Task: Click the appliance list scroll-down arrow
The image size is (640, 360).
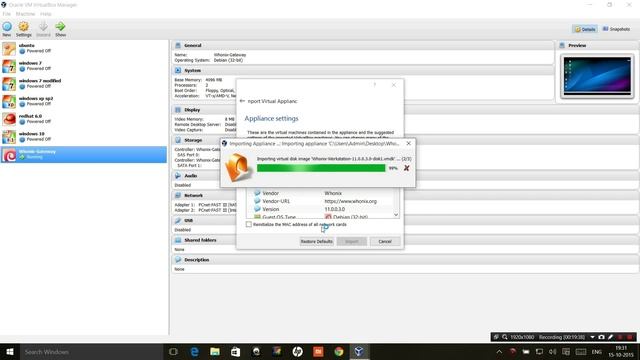Action: 396,215
